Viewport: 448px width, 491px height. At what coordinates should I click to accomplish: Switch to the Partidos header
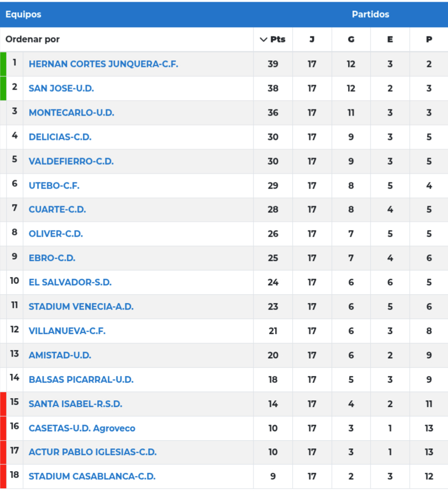(370, 14)
